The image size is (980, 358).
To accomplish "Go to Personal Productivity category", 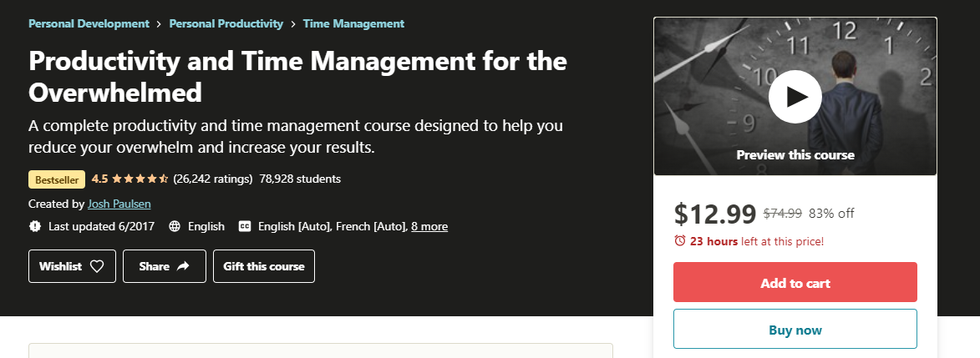I will (226, 23).
